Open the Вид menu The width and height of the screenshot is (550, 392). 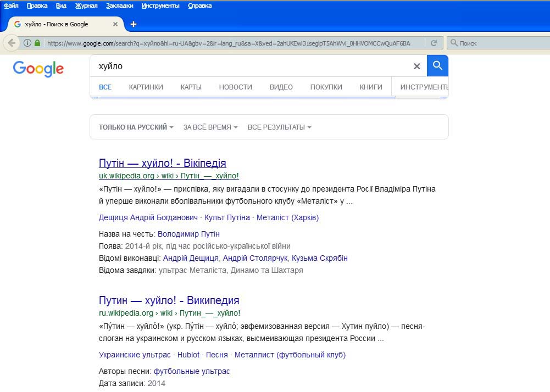point(61,5)
